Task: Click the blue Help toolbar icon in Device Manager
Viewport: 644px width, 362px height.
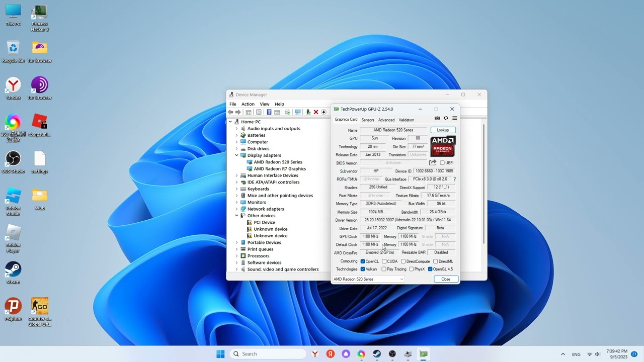Action: (269, 112)
